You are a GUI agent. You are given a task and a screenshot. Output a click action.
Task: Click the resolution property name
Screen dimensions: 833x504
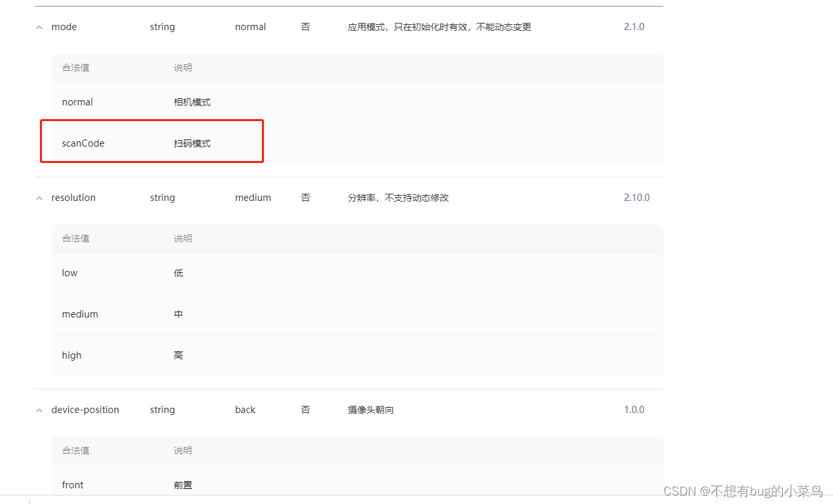coord(73,197)
